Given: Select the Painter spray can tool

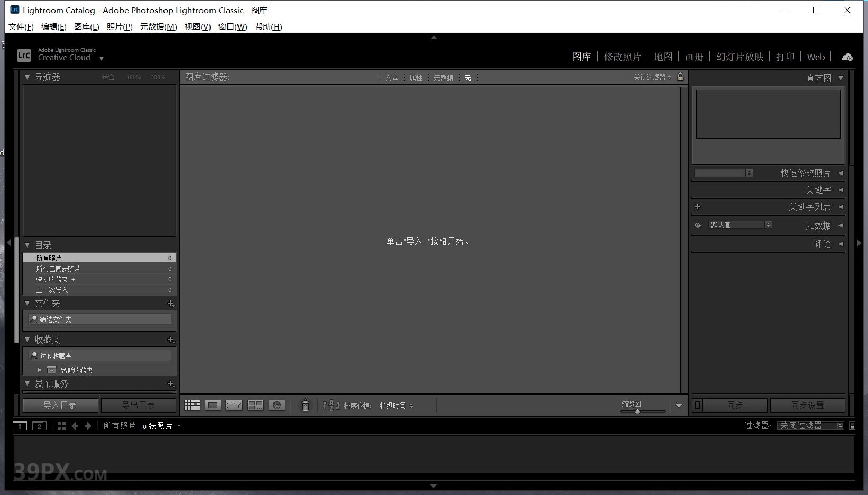Looking at the screenshot, I should (x=305, y=405).
